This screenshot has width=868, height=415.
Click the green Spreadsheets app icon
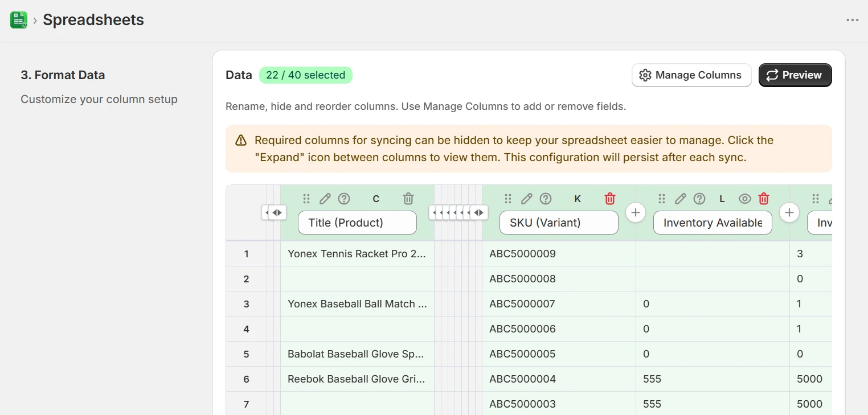[19, 20]
